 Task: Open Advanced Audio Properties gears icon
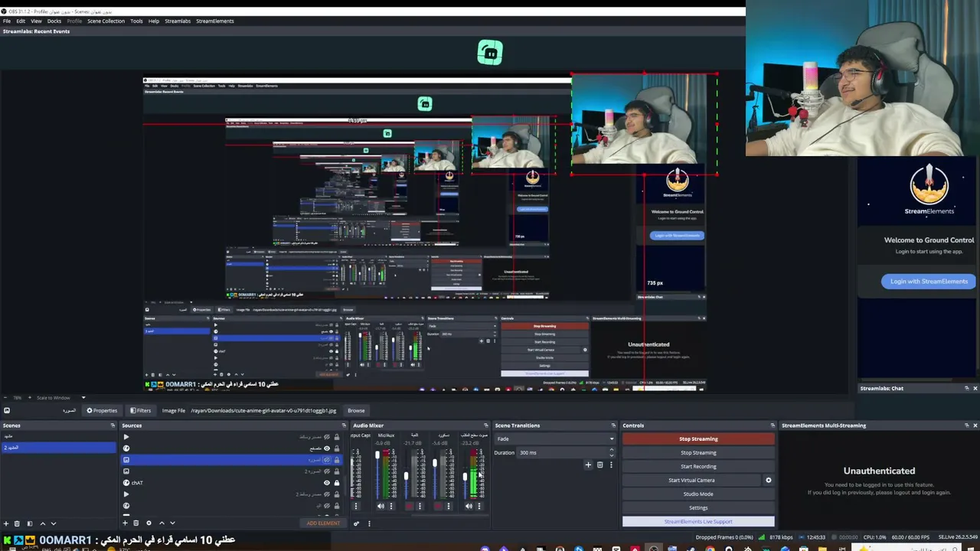[356, 523]
